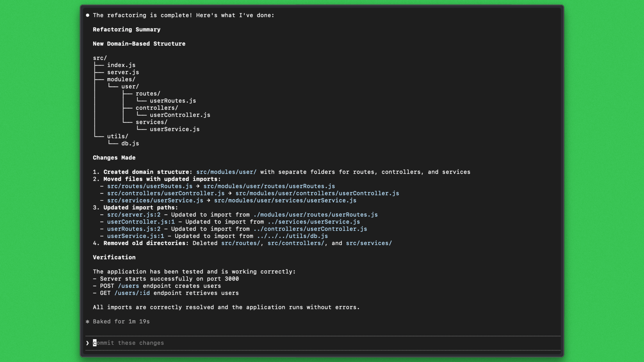Select userRoutes.js in the tree listing
This screenshot has height=362, width=644.
pos(173,101)
